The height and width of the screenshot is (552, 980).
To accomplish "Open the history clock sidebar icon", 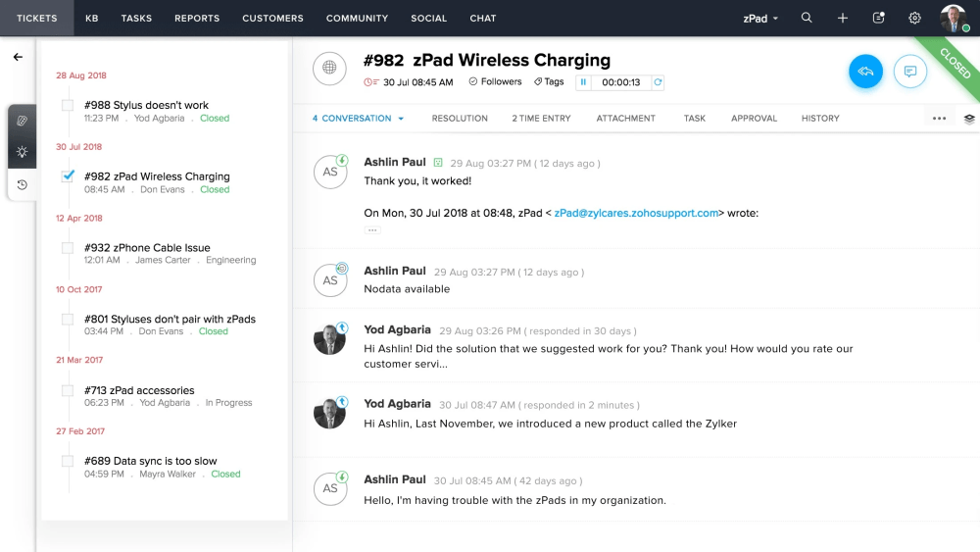I will click(22, 184).
